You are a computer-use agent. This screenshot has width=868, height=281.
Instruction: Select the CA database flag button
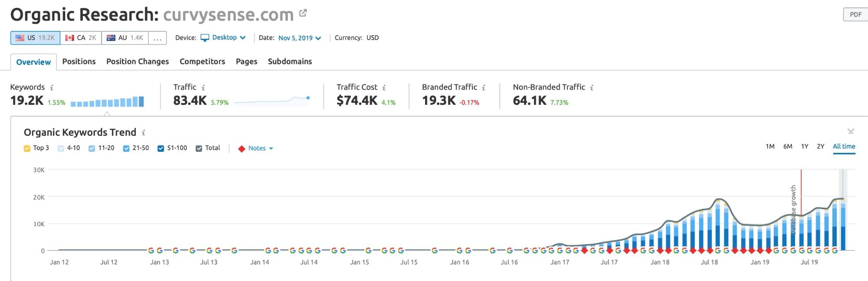pos(81,38)
